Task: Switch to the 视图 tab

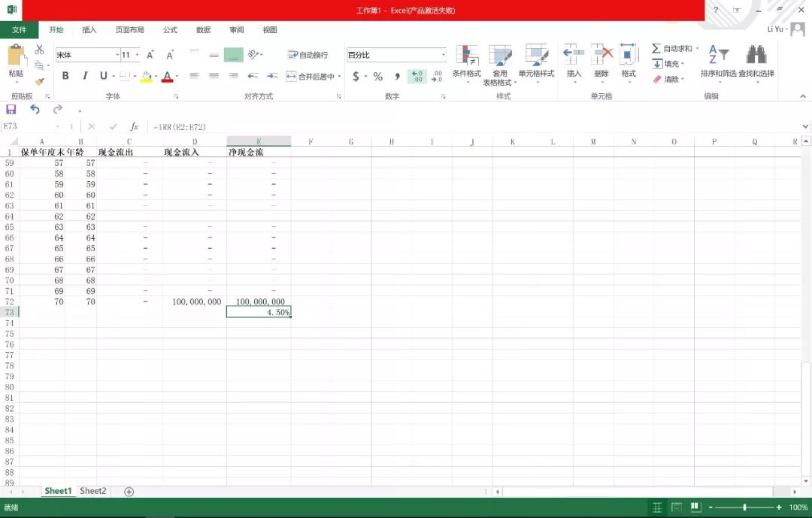Action: [270, 30]
